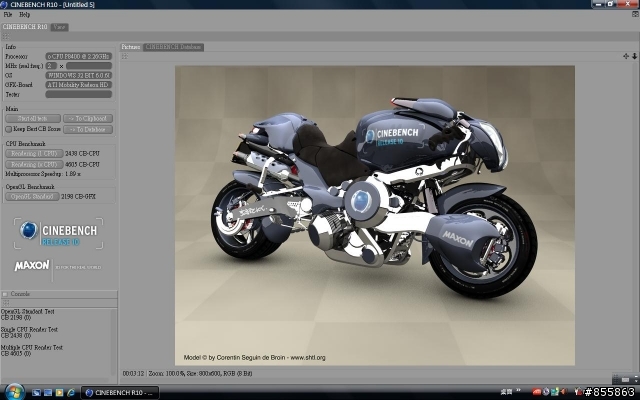640x400 pixels.
Task: Click the render time '00:03:12' in status bar
Action: [133, 373]
